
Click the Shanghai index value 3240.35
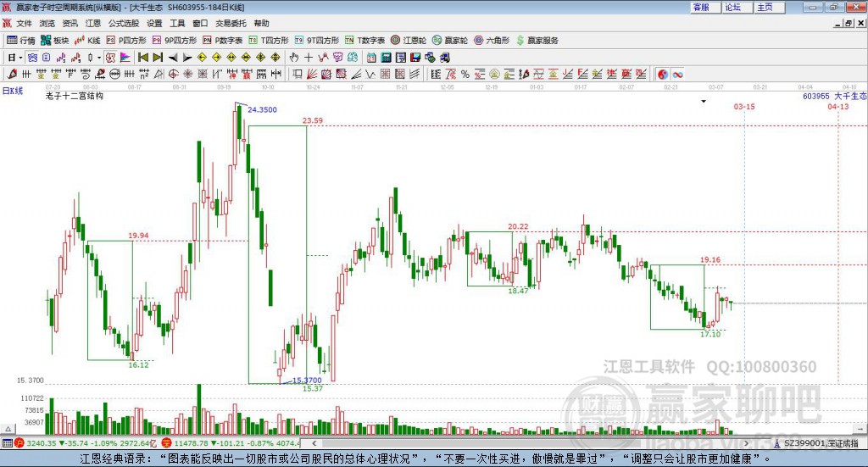[x=41, y=443]
